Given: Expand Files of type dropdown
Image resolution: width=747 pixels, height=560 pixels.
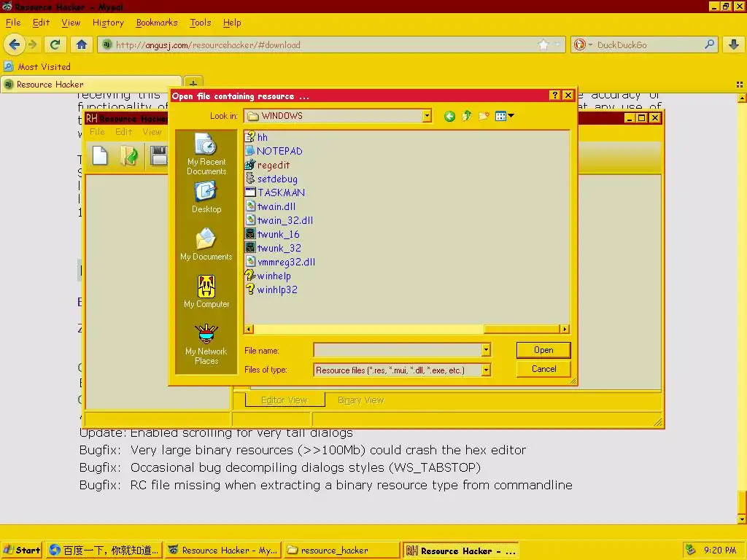Looking at the screenshot, I should 485,370.
